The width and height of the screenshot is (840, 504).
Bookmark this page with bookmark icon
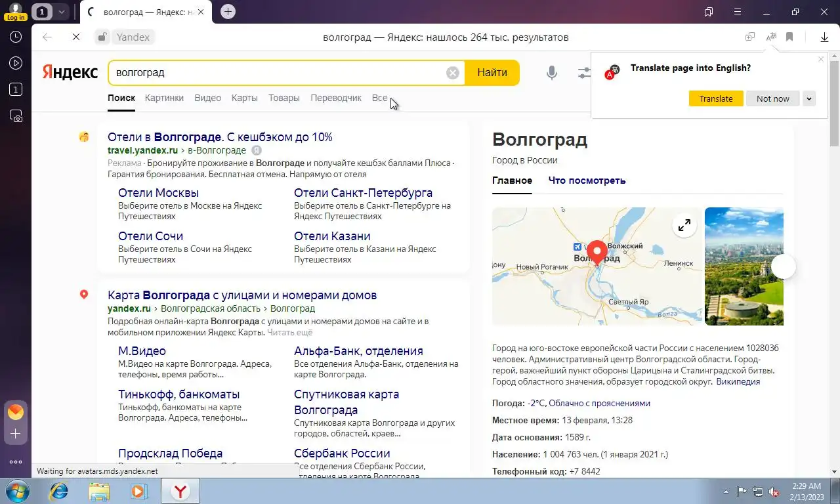click(x=789, y=37)
